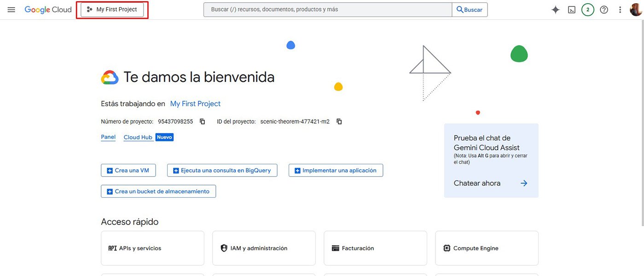644x276 pixels.
Task: Copy the project number with the copy icon
Action: (x=202, y=121)
